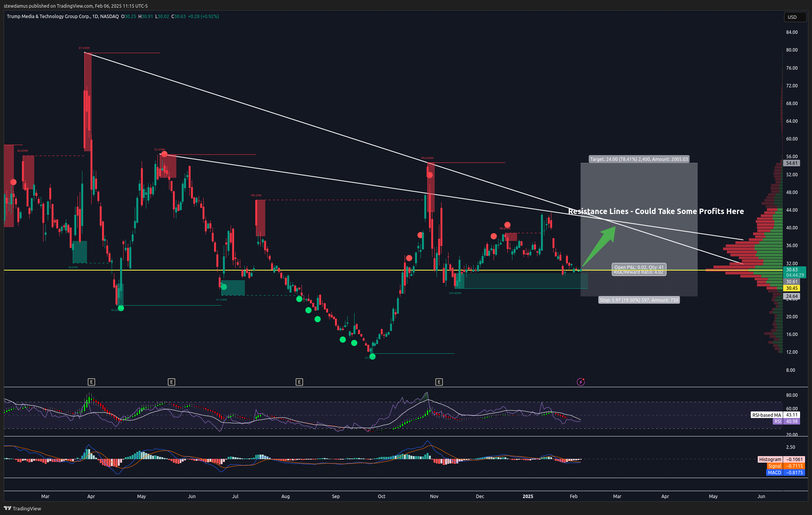The width and height of the screenshot is (812, 515).
Task: Click the yellow 30.45 price label
Action: coord(792,288)
